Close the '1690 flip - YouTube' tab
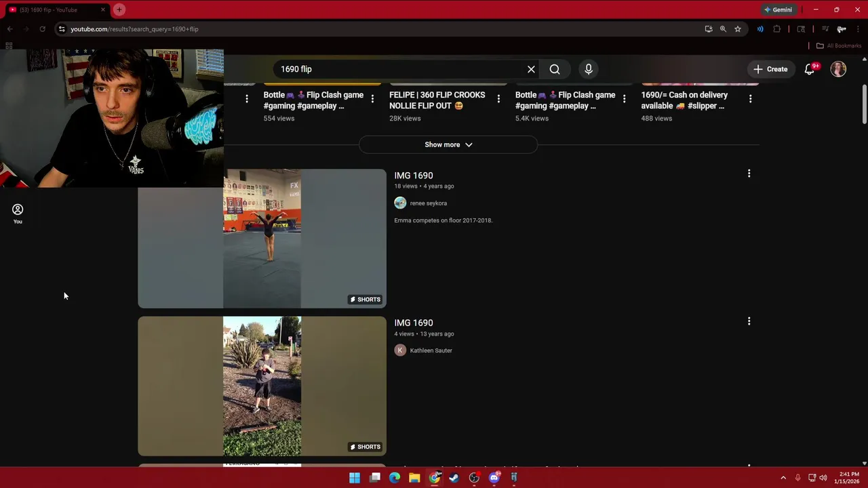The height and width of the screenshot is (488, 868). [x=102, y=9]
